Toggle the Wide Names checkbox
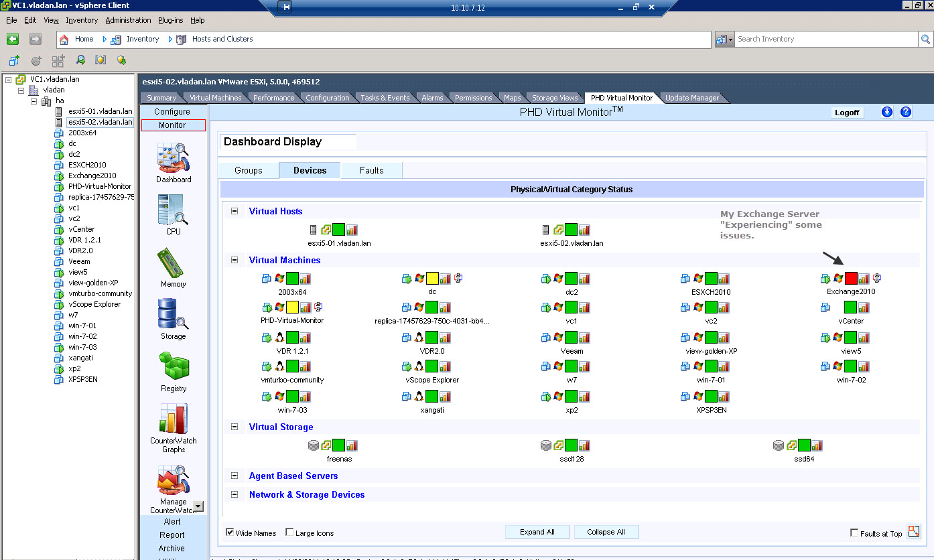 click(x=230, y=533)
